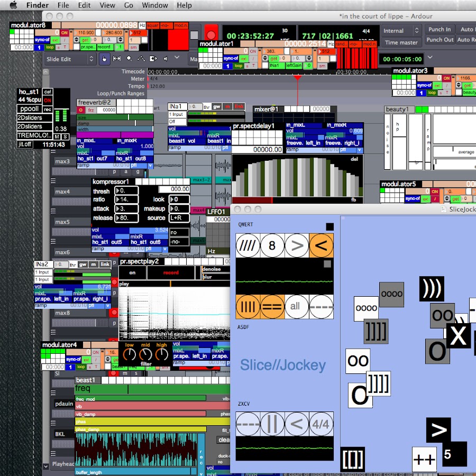Viewport: 476px width, 476px height.
Task: Open the Window menu
Action: point(155,5)
